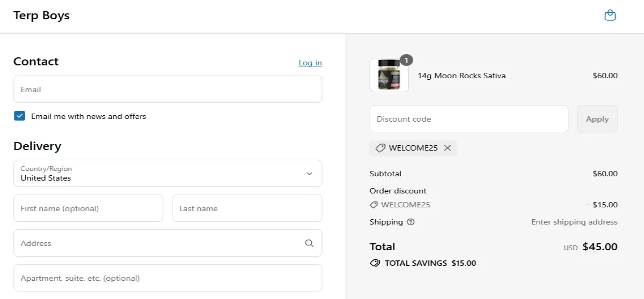Click the Terp Boys store title
The image size is (644, 299).
[x=41, y=16]
